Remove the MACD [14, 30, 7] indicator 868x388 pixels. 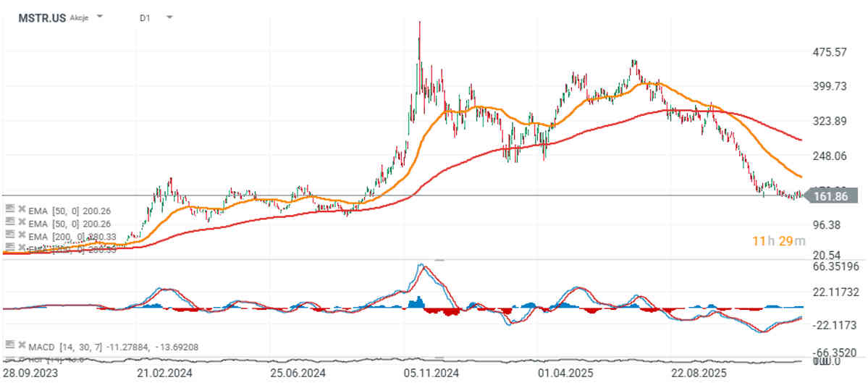point(21,345)
